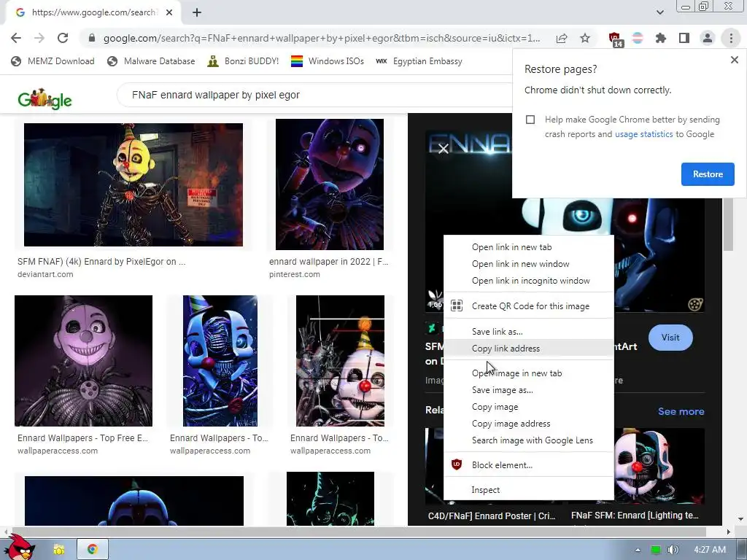Viewport: 747px width, 560px height.
Task: Select Open image in new tab
Action: pyautogui.click(x=528, y=373)
